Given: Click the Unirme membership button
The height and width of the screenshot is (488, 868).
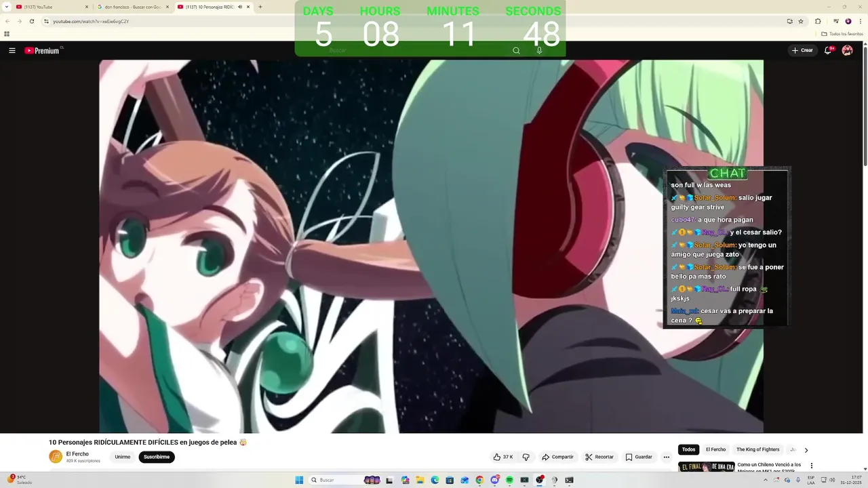Looking at the screenshot, I should (x=123, y=457).
